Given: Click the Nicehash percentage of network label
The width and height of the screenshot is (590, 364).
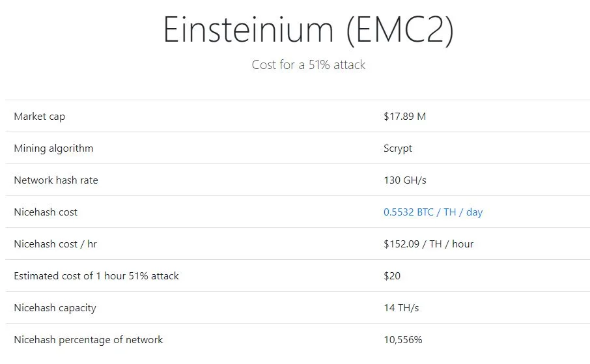Looking at the screenshot, I should [89, 340].
